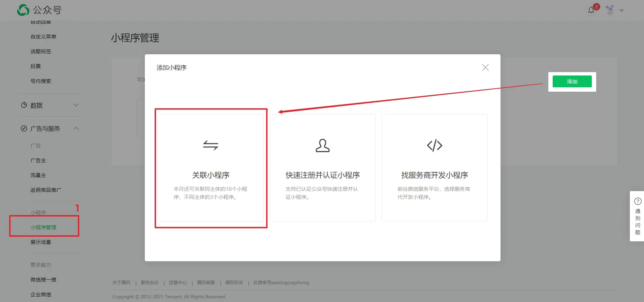Click the question mark 遇到问题 help icon
The height and width of the screenshot is (302, 644).
[638, 202]
